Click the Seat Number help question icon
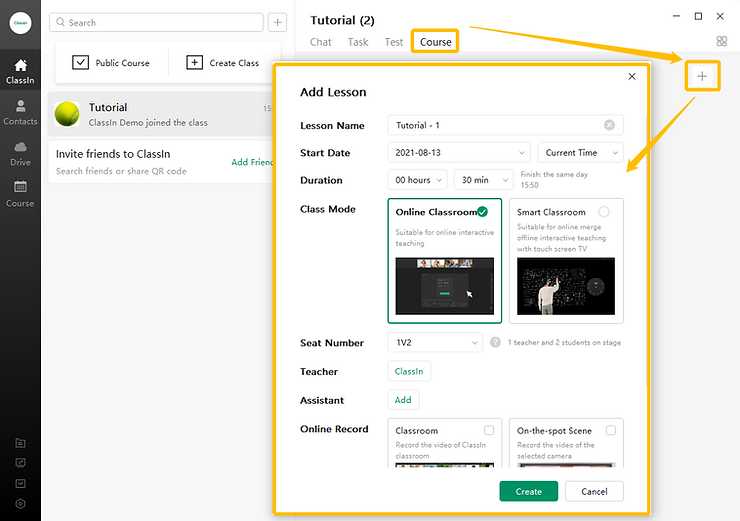Screen dimensions: 740x521 point(495,342)
